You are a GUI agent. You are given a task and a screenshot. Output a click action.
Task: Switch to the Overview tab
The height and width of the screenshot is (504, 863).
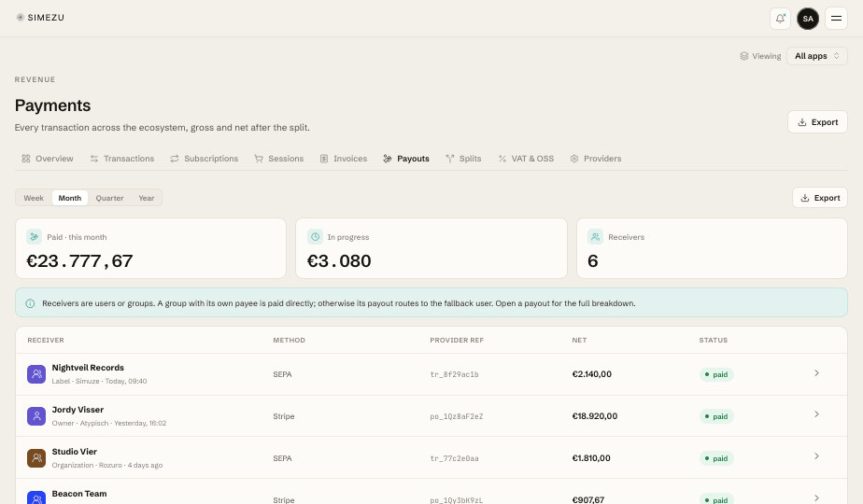48,159
